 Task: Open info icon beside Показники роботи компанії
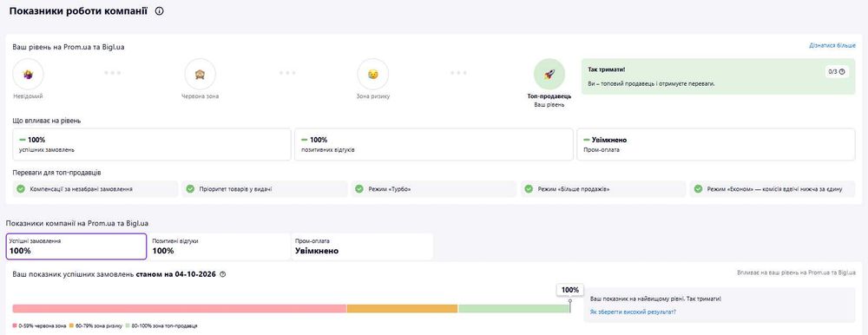[160, 11]
